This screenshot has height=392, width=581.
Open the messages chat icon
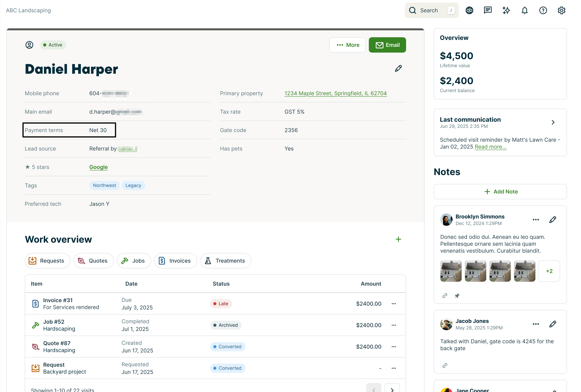tap(487, 11)
